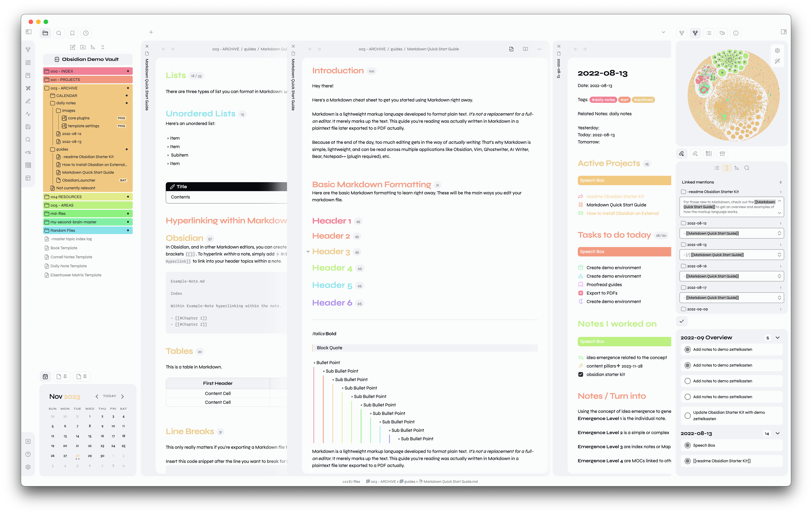Check the completed task checkbox
The image size is (812, 514).
pos(581,374)
